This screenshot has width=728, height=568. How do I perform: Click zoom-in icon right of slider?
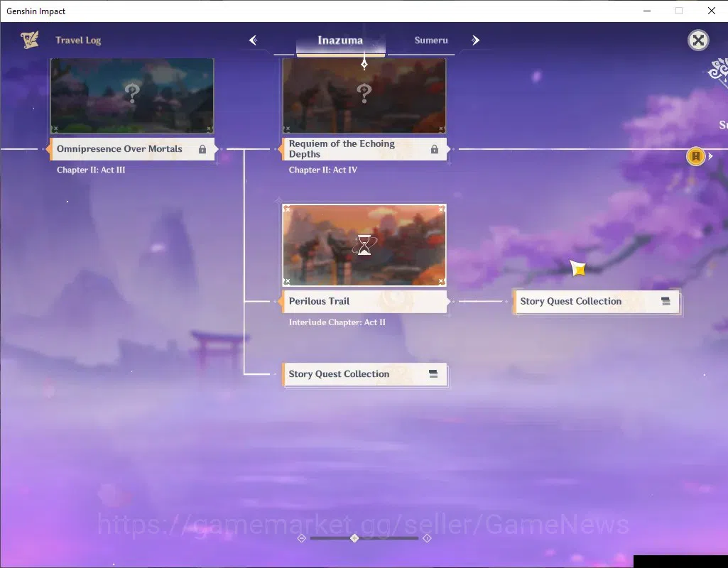click(427, 538)
